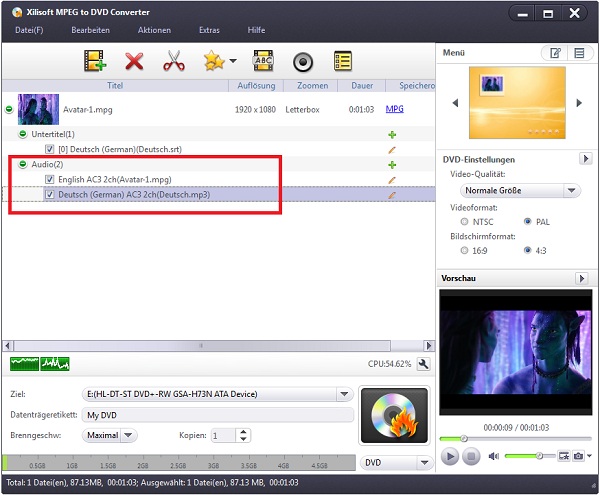Click the menu list view icon
The height and width of the screenshot is (495, 600).
pos(579,53)
